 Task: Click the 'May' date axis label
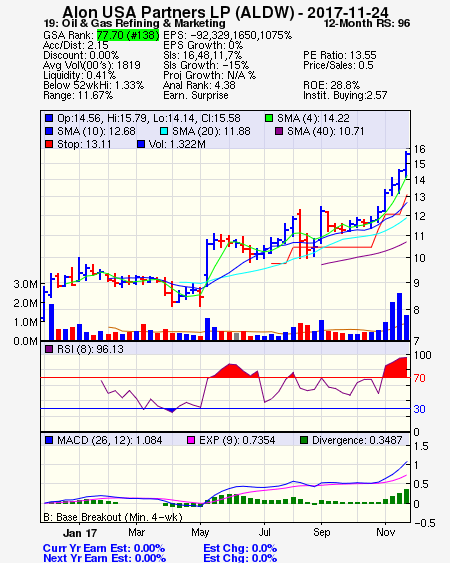(200, 532)
